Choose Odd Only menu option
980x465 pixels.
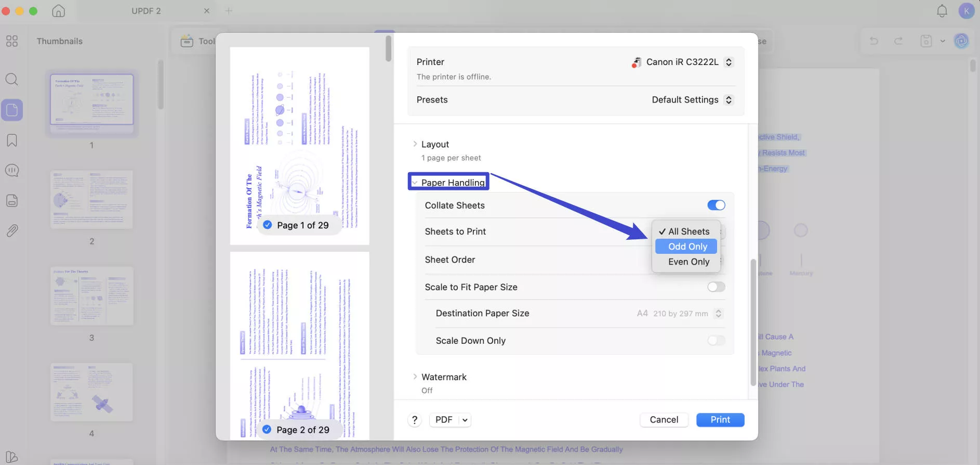pyautogui.click(x=686, y=247)
